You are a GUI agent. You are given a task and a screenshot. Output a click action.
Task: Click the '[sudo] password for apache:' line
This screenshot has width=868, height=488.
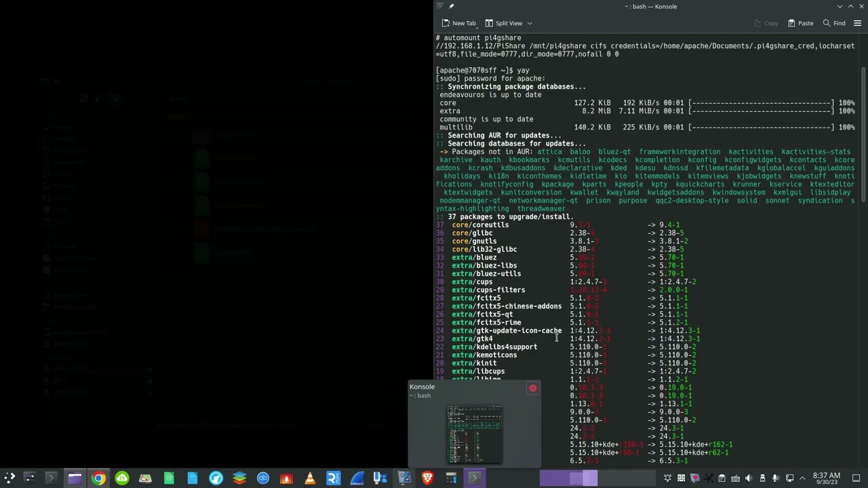click(x=490, y=79)
